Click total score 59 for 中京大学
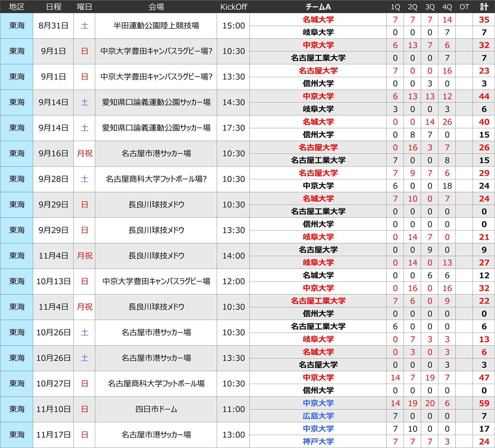495x448 pixels. click(484, 403)
